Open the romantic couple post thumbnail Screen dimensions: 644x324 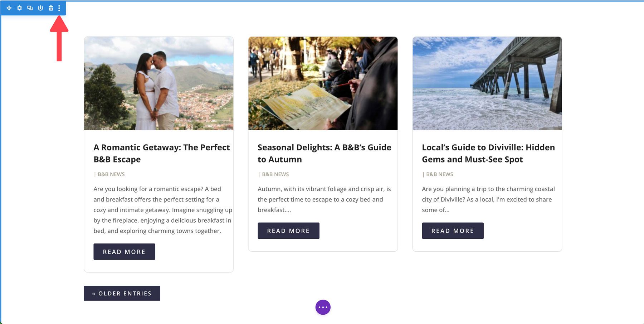point(158,83)
